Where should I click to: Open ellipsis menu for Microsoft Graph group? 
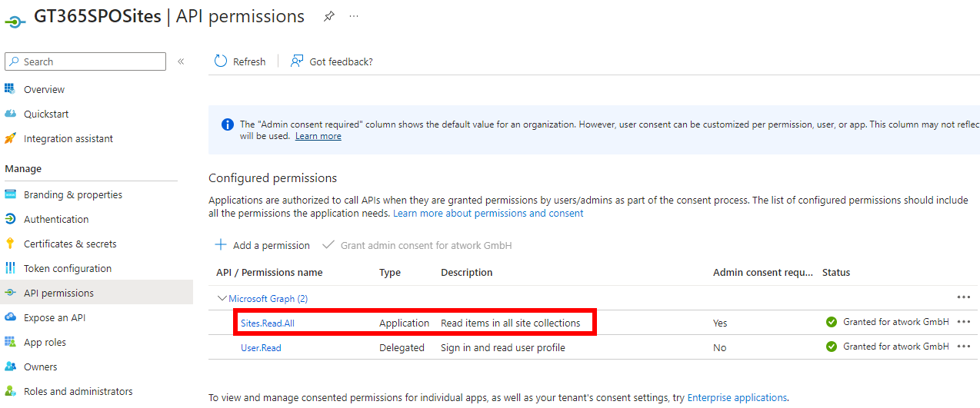[x=964, y=297]
